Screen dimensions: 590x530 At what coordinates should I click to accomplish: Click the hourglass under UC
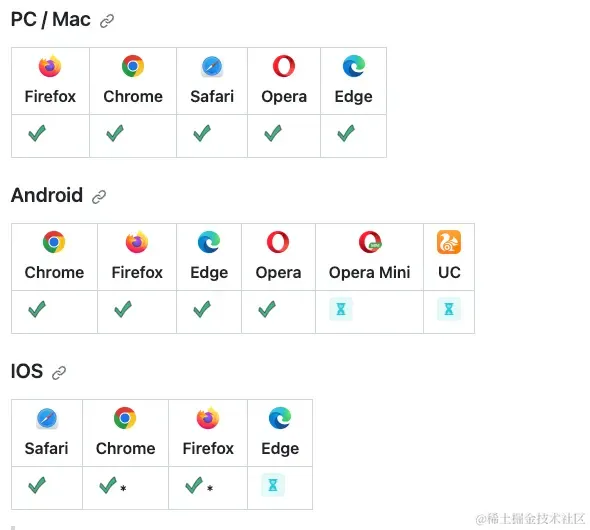tap(449, 309)
